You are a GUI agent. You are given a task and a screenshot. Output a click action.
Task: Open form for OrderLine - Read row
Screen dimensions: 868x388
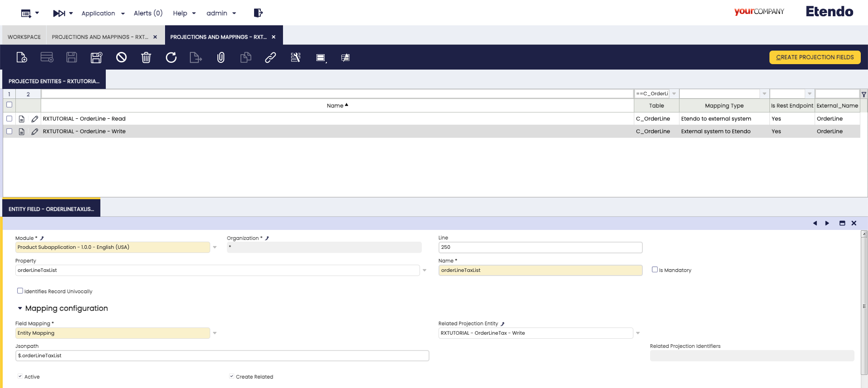tap(21, 119)
